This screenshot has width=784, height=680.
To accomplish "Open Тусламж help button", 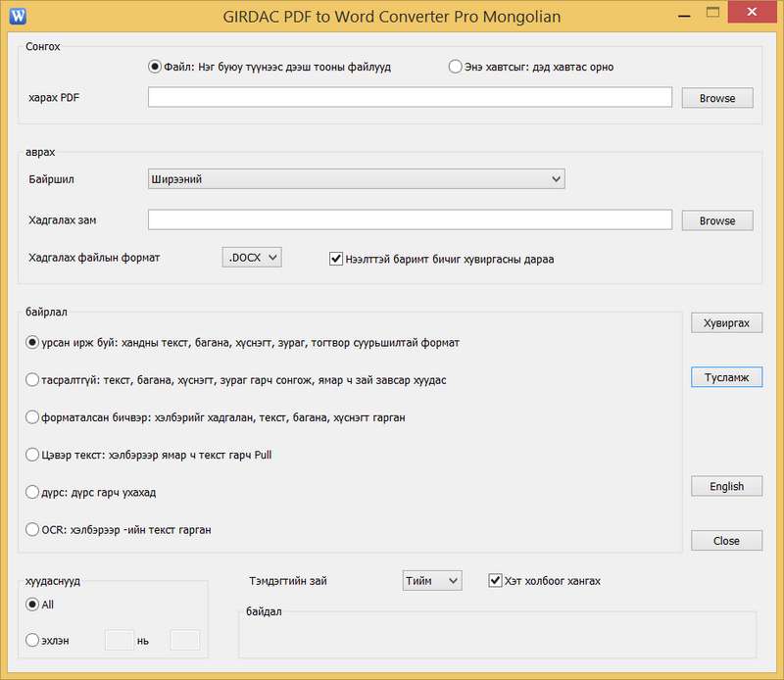I will 726,377.
